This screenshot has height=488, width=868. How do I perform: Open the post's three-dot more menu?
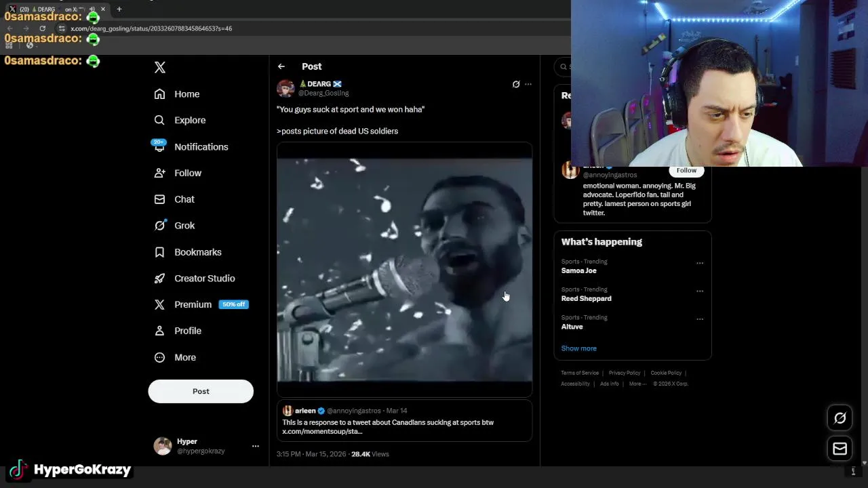tap(528, 84)
